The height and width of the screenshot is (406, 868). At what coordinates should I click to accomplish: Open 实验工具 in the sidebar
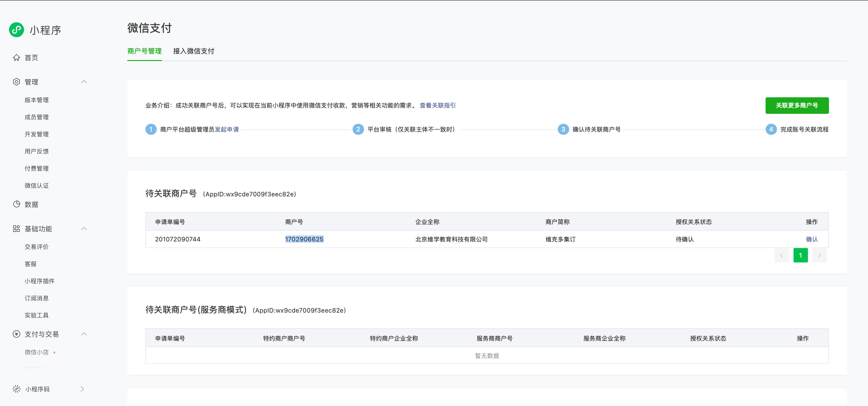point(37,315)
